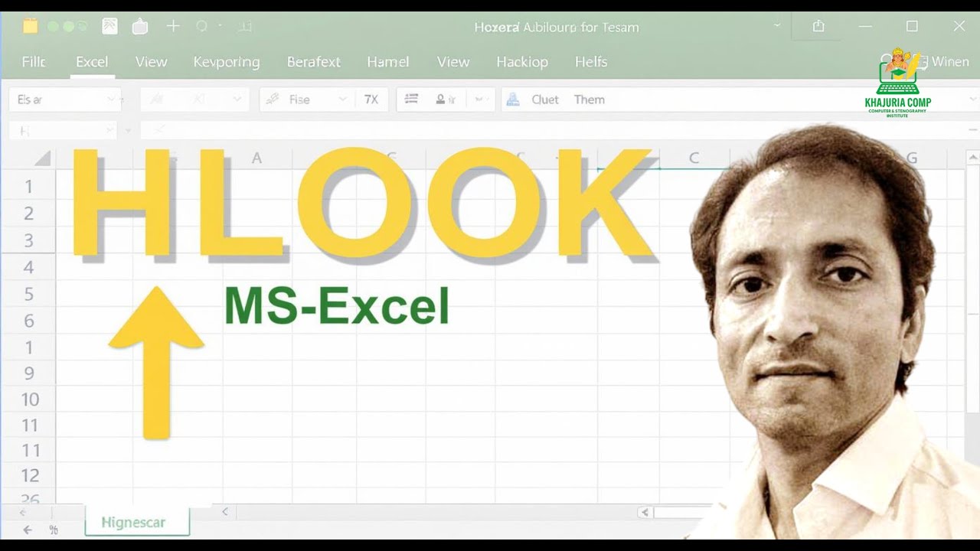Select row header 9
The height and width of the screenshot is (551, 980).
[x=29, y=373]
